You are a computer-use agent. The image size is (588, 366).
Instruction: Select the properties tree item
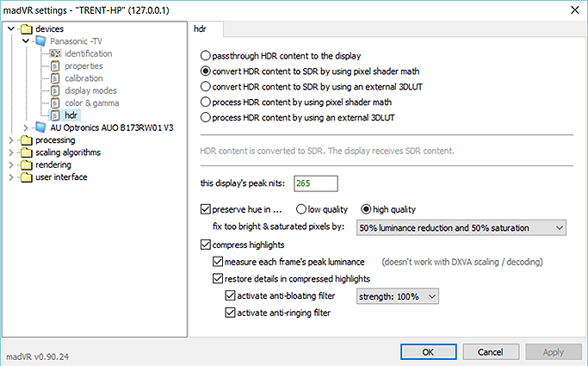[x=84, y=66]
